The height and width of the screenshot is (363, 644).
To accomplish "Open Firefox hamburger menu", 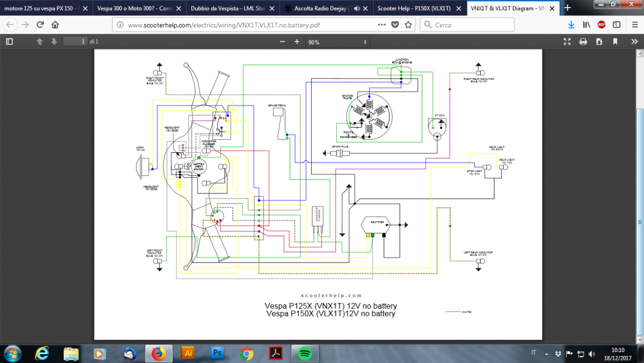I will coord(634,25).
